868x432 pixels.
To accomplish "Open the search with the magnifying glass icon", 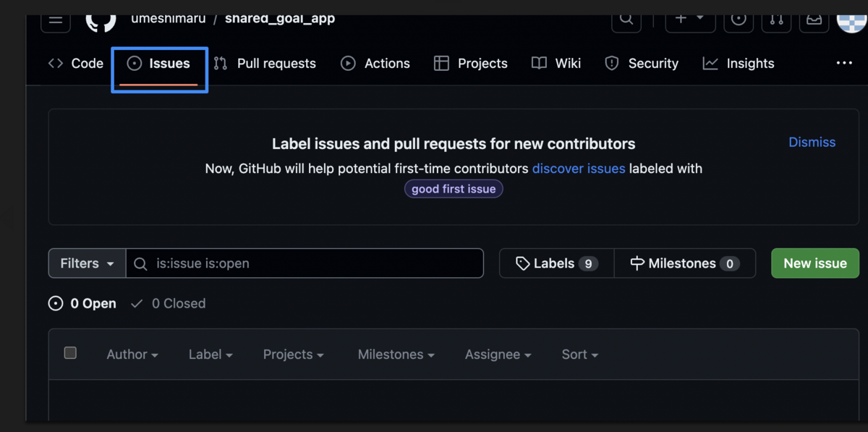I will pyautogui.click(x=626, y=17).
